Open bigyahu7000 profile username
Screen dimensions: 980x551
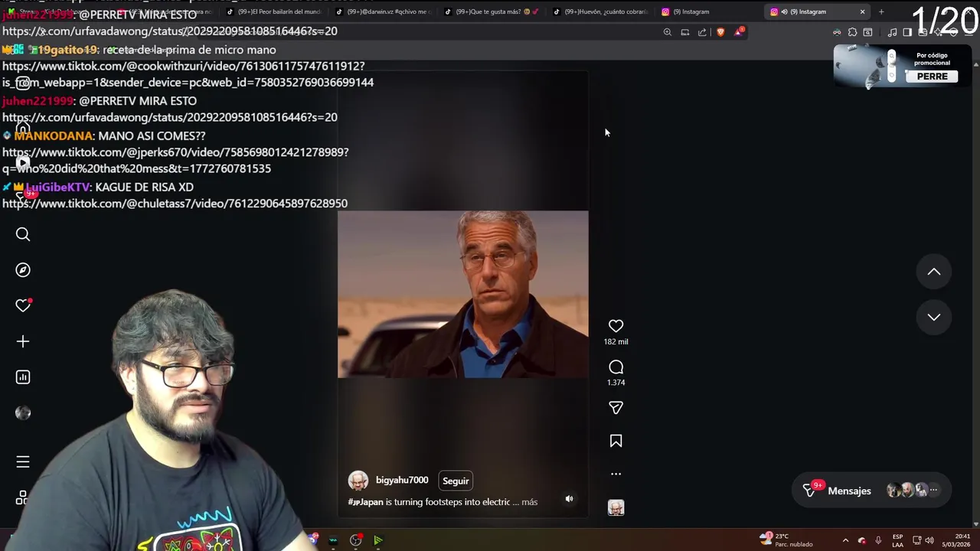click(x=402, y=480)
